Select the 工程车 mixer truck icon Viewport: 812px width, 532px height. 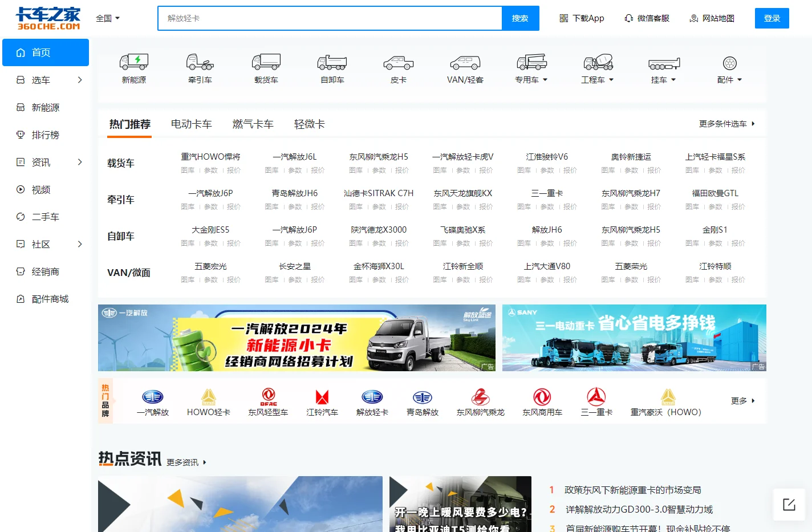pos(598,62)
